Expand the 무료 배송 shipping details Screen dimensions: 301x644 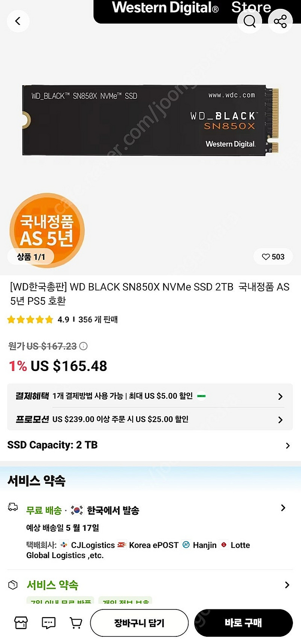283,508
